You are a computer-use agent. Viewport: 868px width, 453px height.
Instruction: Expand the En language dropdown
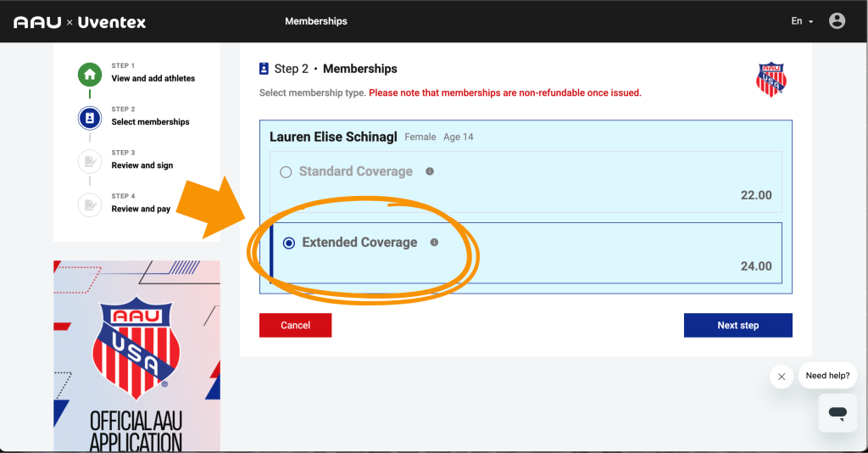tap(802, 21)
